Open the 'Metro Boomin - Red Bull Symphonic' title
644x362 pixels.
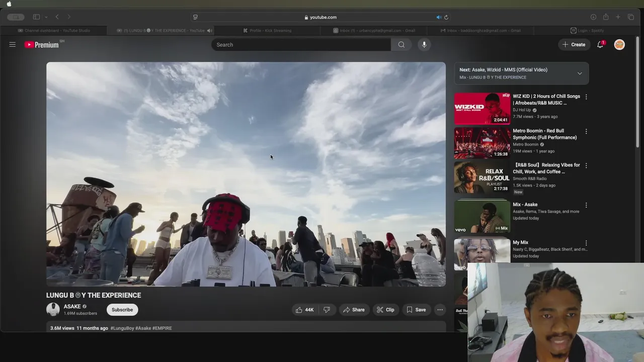545,134
